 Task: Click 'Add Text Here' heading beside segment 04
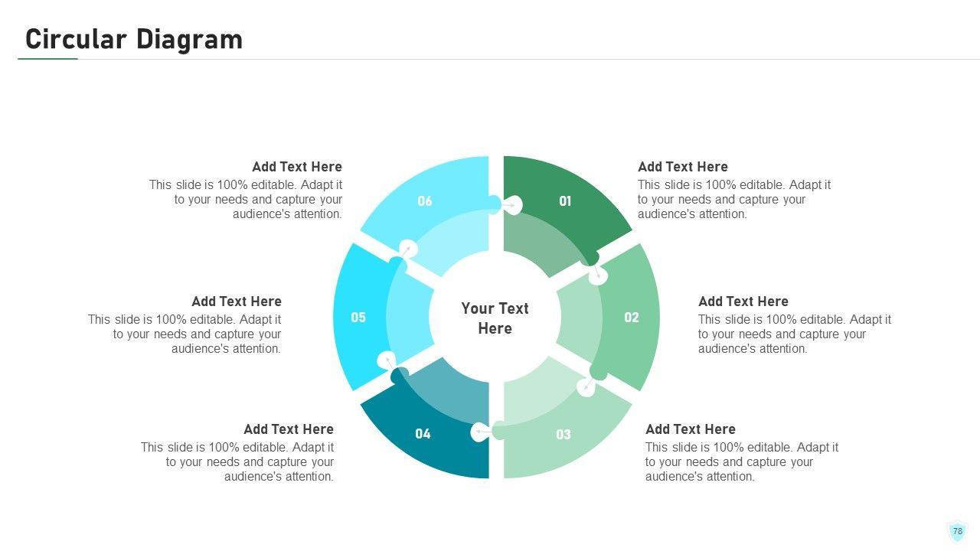pyautogui.click(x=289, y=429)
